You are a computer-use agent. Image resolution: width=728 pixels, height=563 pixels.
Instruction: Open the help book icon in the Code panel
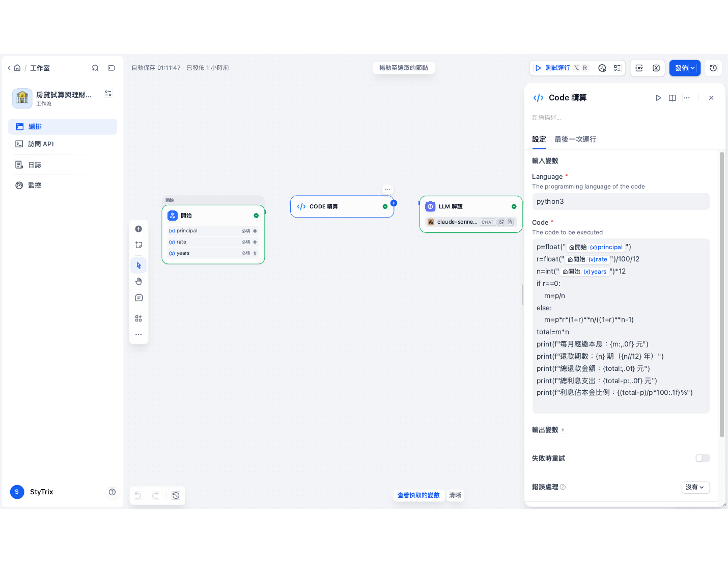(673, 98)
